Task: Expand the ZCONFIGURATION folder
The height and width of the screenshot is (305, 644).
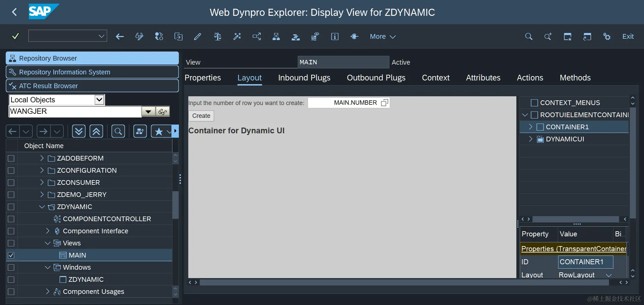Action: coord(42,170)
